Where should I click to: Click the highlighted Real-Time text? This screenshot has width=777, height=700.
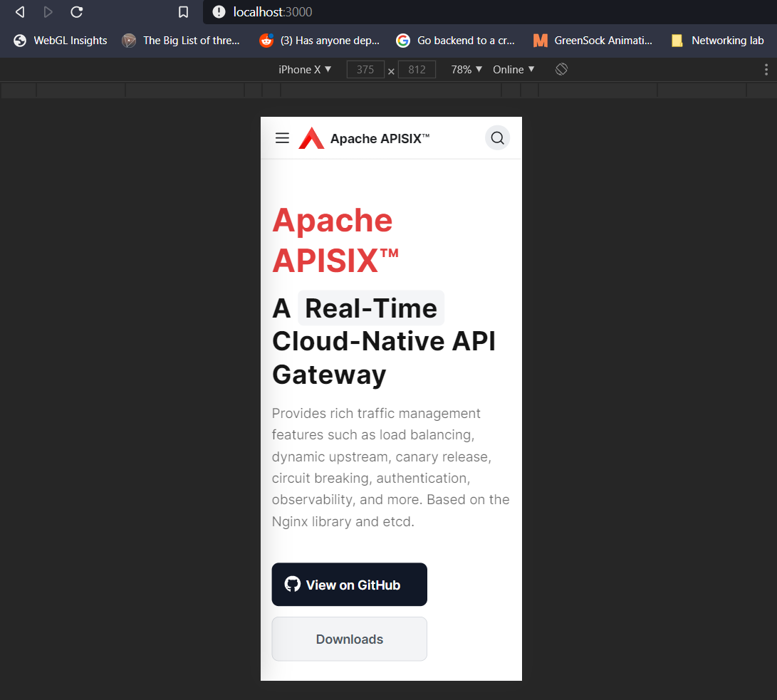370,308
